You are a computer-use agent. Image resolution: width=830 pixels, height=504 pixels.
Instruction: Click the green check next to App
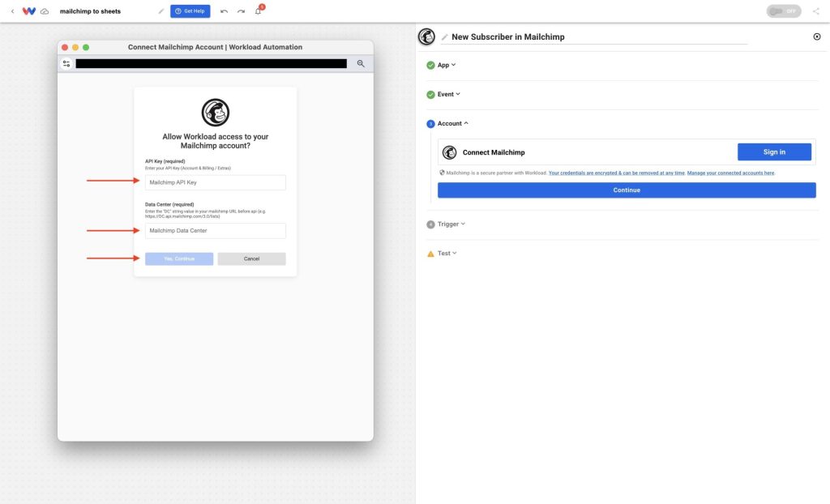431,65
